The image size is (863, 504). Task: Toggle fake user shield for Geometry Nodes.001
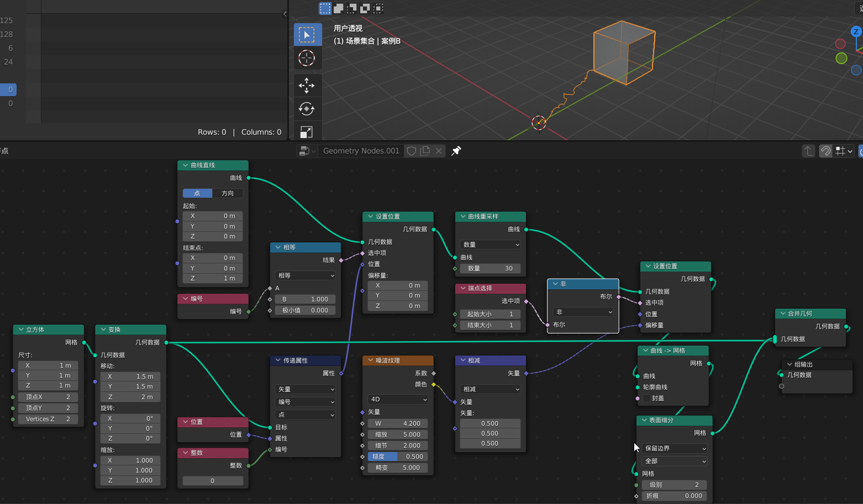[411, 151]
